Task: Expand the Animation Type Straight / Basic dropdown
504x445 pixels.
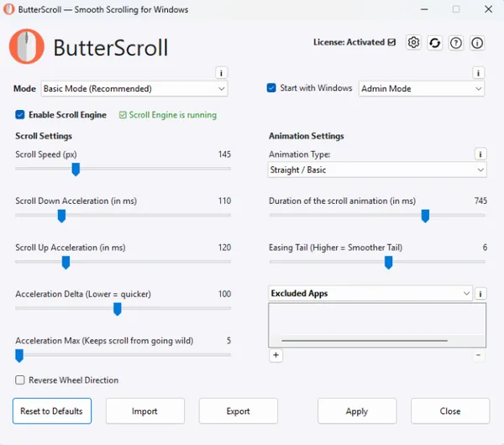Action: point(377,170)
